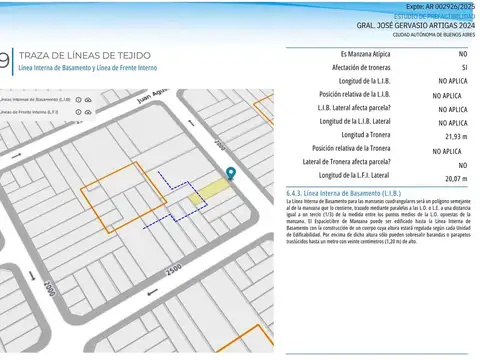Click the 'SI' value for Afectación de troneras

click(464, 67)
